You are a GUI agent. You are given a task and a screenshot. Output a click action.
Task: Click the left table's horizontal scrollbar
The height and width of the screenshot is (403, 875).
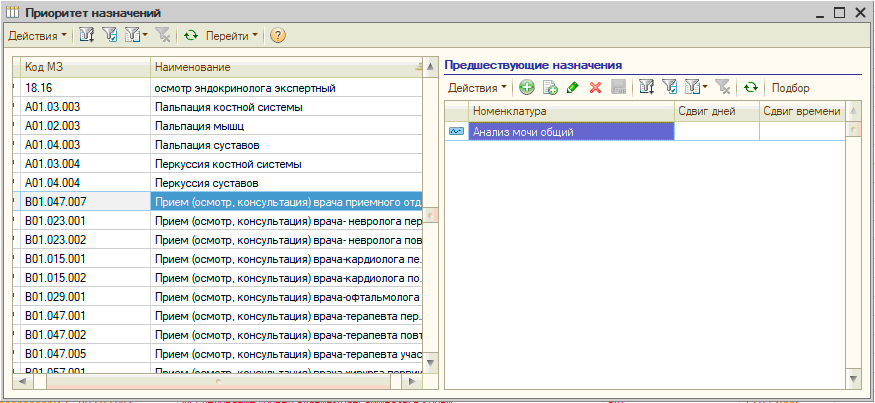pos(218,382)
